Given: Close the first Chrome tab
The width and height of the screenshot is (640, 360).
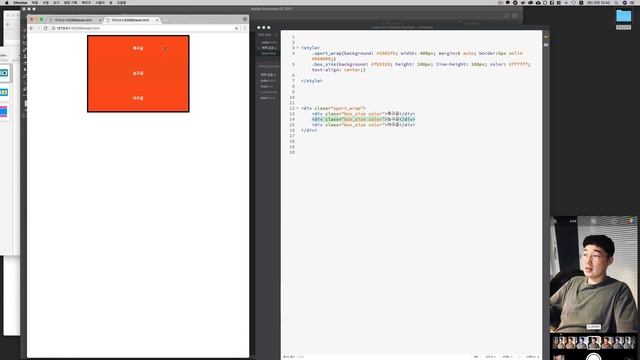Looking at the screenshot, I should click(100, 20).
